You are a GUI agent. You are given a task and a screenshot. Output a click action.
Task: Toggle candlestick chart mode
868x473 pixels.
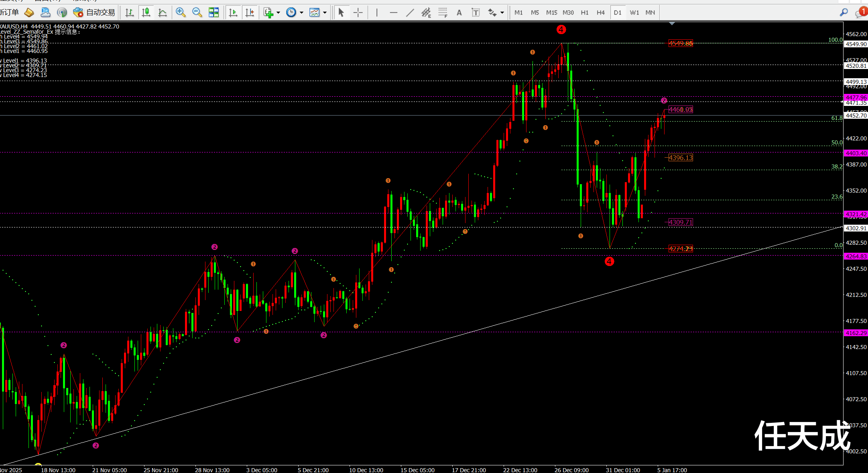[146, 12]
